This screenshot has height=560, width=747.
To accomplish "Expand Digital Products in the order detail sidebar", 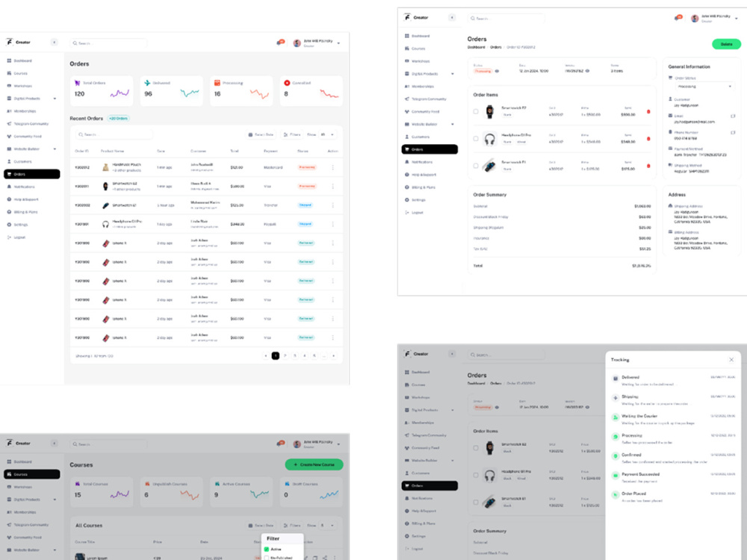I will click(453, 74).
